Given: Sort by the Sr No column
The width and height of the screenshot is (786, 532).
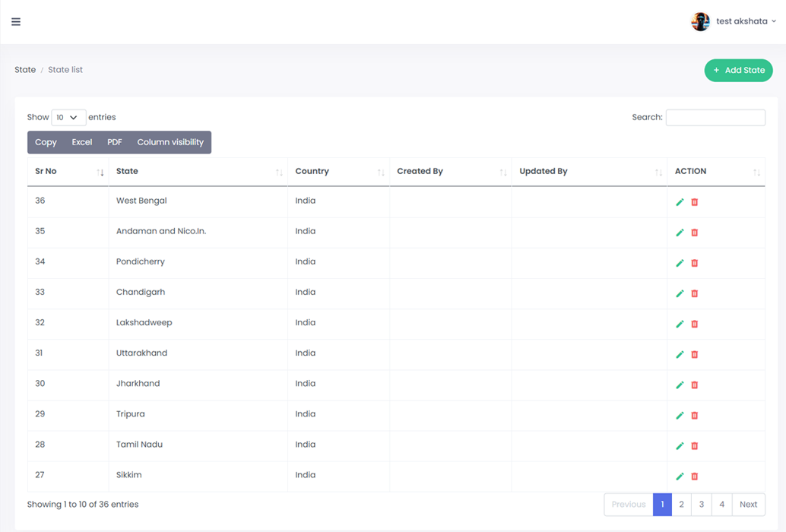Looking at the screenshot, I should click(x=68, y=171).
